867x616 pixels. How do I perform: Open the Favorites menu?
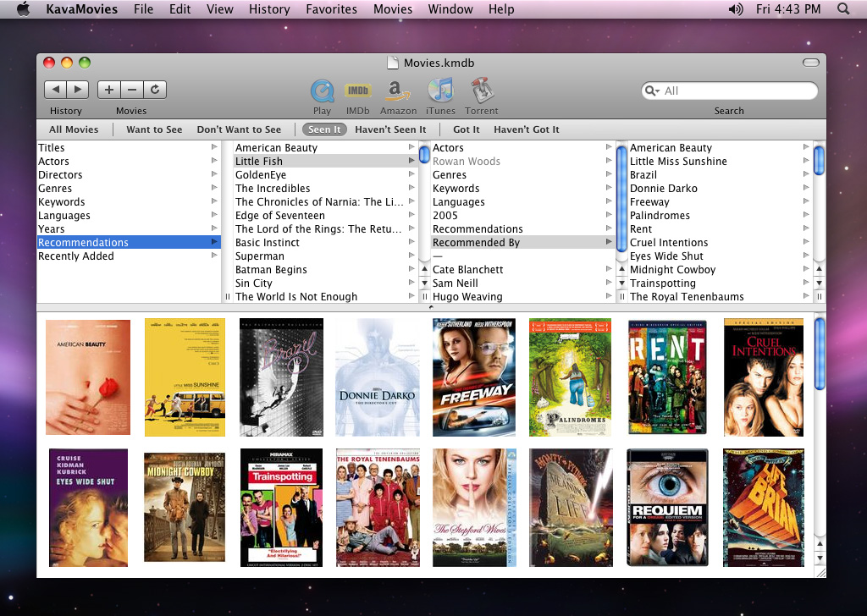pyautogui.click(x=331, y=8)
